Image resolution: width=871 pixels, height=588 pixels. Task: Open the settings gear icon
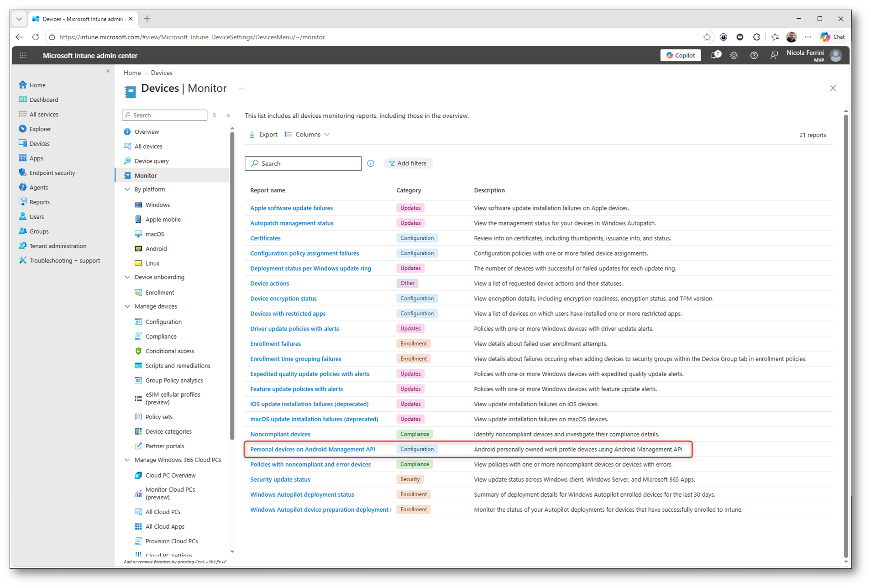pos(734,55)
